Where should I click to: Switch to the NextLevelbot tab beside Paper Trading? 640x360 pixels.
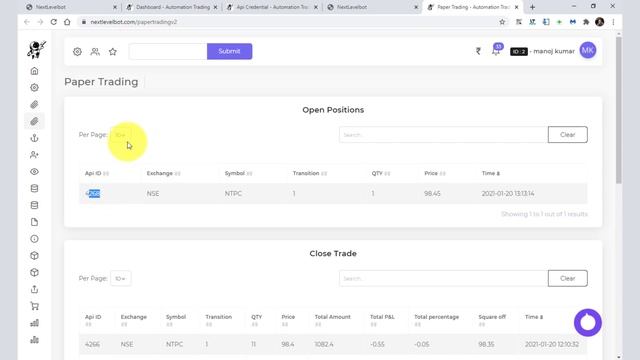pos(372,7)
